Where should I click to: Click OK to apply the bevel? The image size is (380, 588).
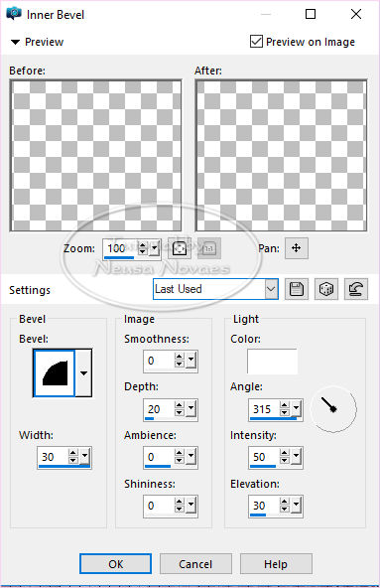pyautogui.click(x=115, y=564)
